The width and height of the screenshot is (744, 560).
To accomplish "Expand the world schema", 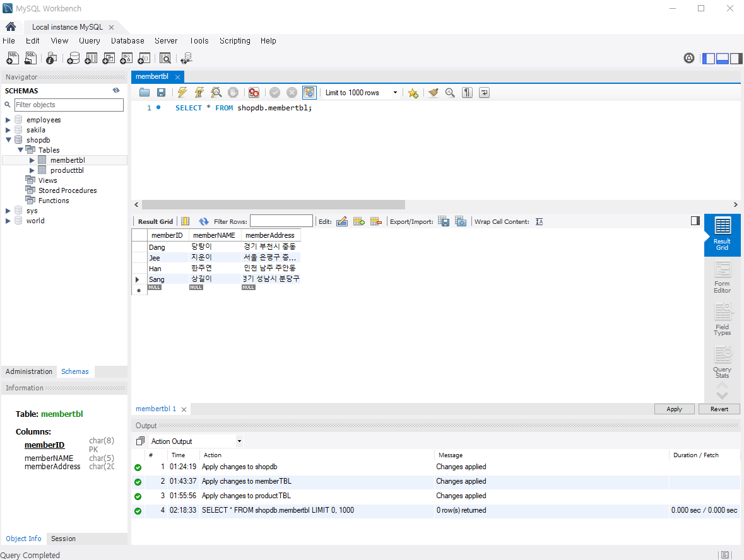I will coord(8,221).
